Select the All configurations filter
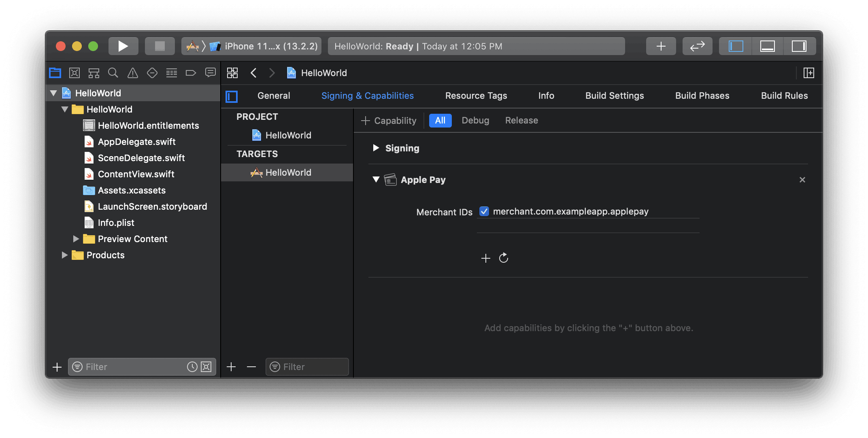Image resolution: width=868 pixels, height=438 pixels. [440, 121]
